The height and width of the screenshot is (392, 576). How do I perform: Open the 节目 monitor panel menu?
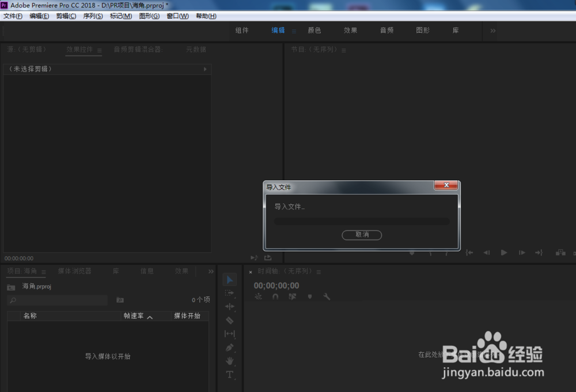[343, 50]
